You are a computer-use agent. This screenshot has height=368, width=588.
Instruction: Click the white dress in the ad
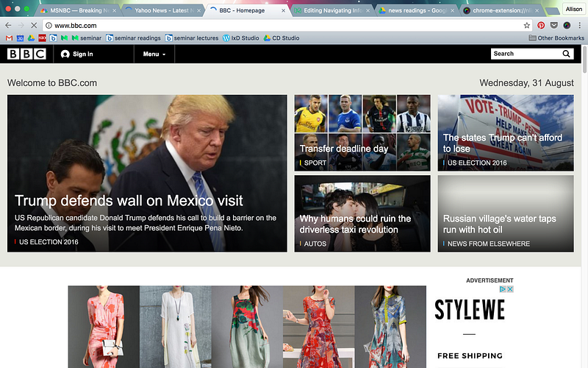176,327
